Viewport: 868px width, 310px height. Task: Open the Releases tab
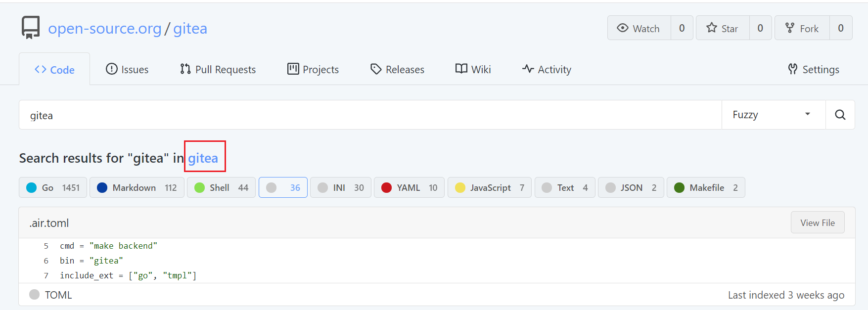coord(397,69)
